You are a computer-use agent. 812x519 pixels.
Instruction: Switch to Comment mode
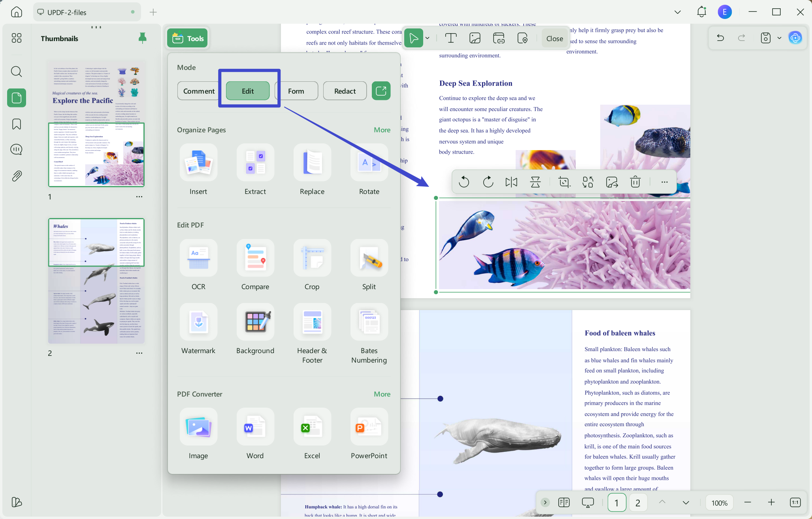[x=199, y=91]
